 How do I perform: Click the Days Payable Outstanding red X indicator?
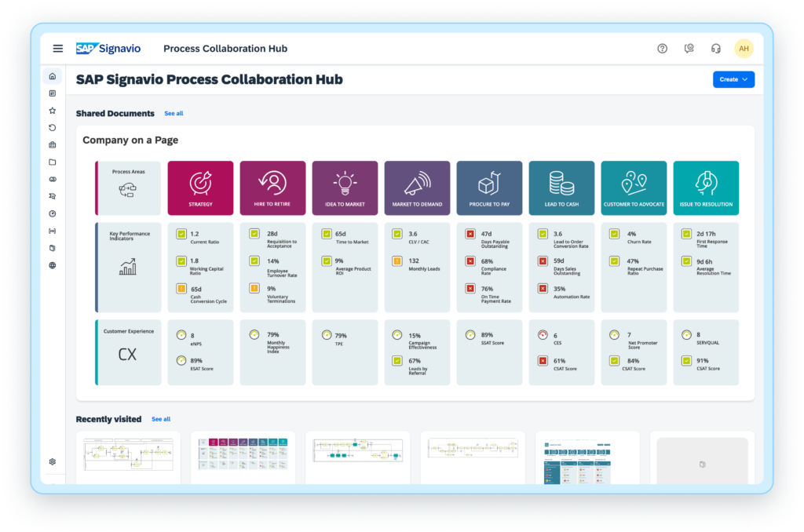(x=470, y=234)
